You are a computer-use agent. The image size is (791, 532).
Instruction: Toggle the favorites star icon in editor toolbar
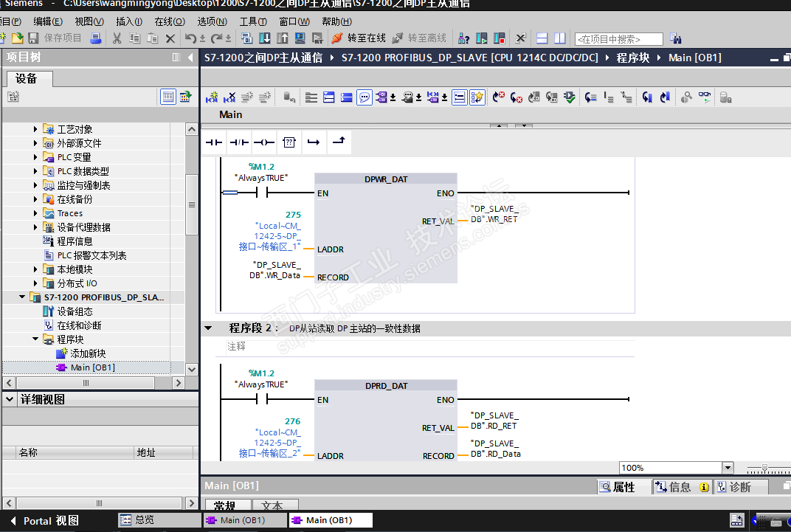coord(477,97)
